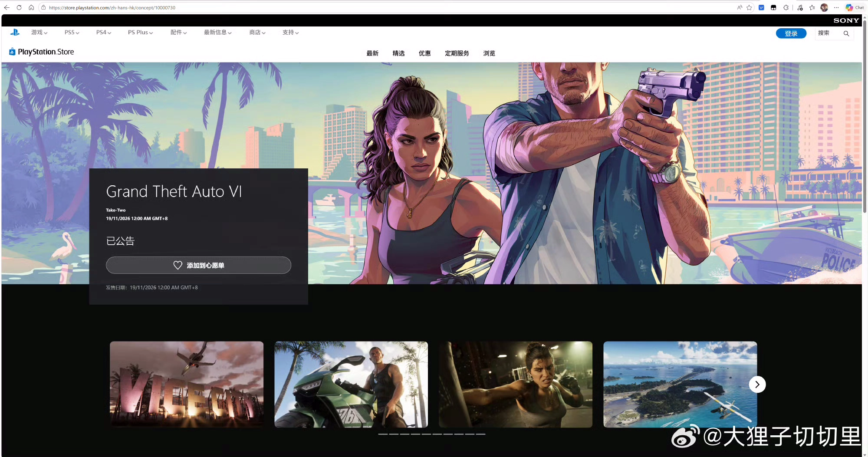Image resolution: width=868 pixels, height=457 pixels.
Task: Add GTA VI via 添加到心愿单 button
Action: [x=198, y=265]
